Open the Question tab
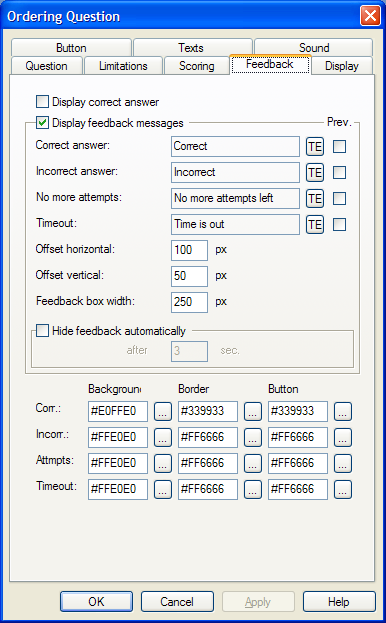Screen dimensions: 386x623 46,66
